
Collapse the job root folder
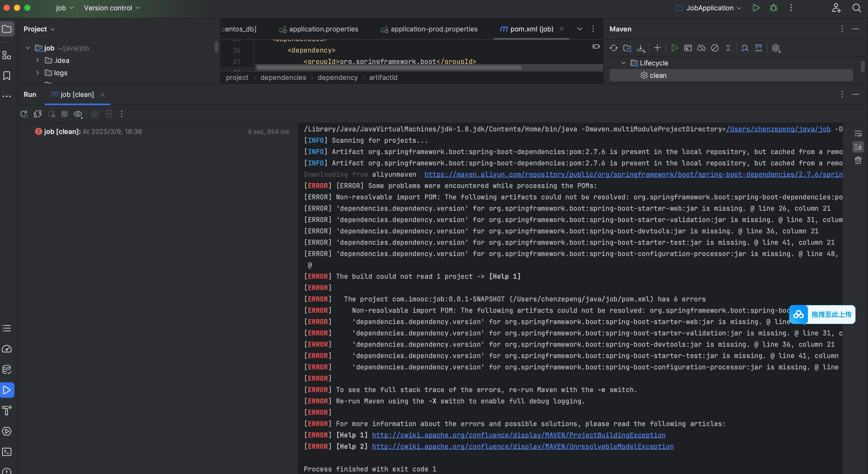click(x=28, y=48)
